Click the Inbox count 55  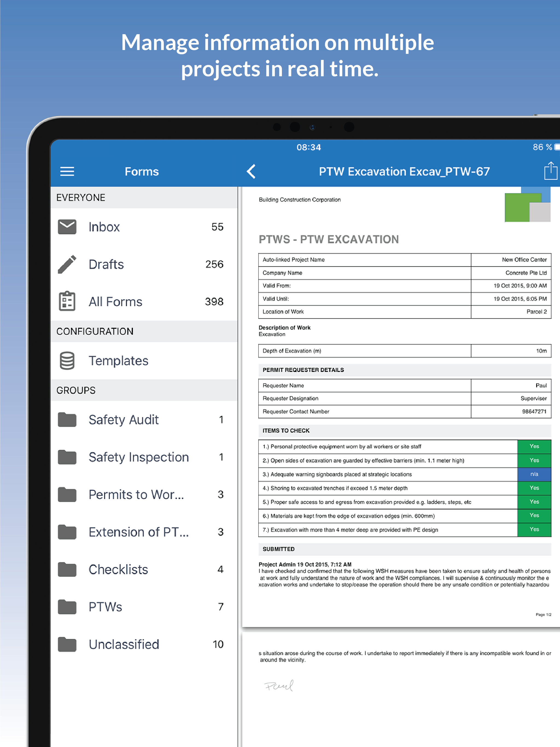click(217, 227)
